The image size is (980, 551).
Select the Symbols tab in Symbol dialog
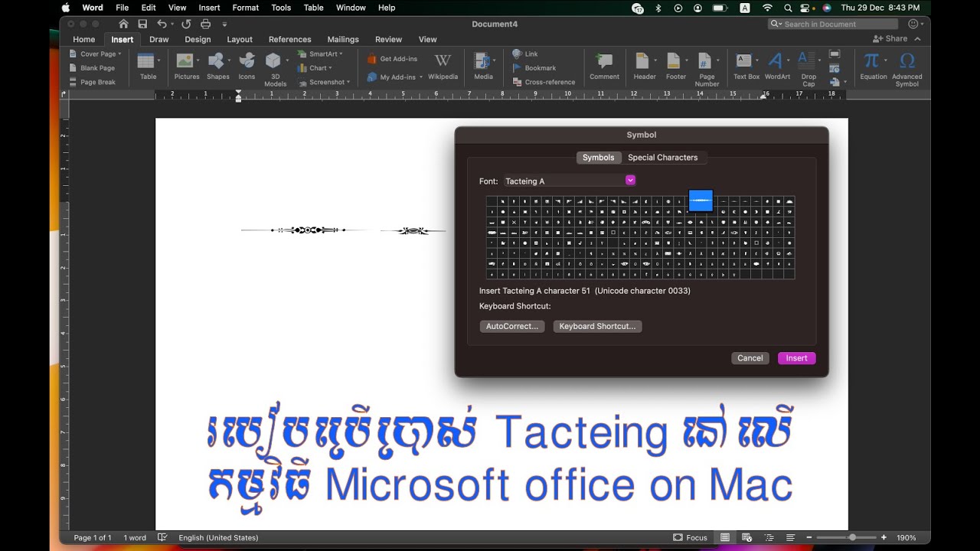pyautogui.click(x=599, y=157)
